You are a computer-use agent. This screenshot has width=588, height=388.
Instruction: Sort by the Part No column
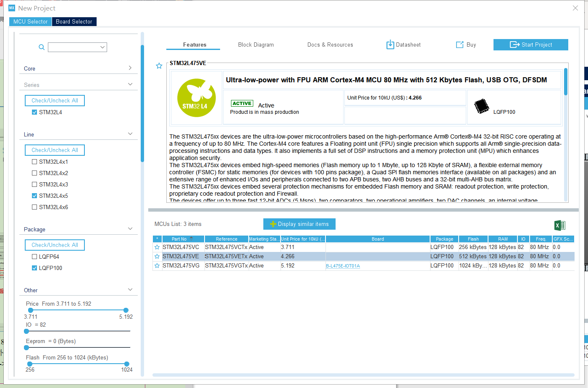point(183,239)
